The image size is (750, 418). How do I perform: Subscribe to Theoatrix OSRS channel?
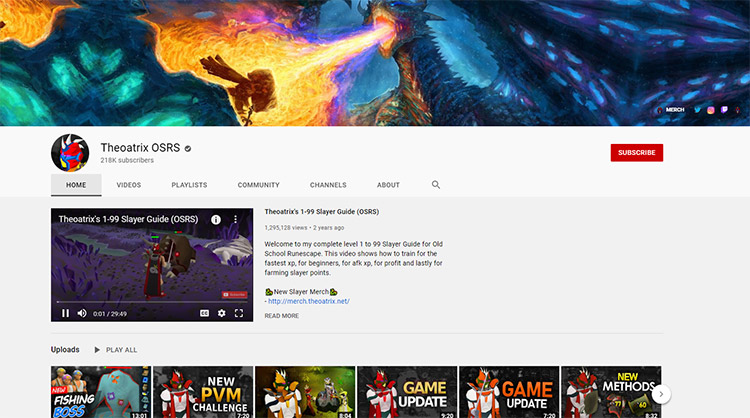[x=637, y=153]
